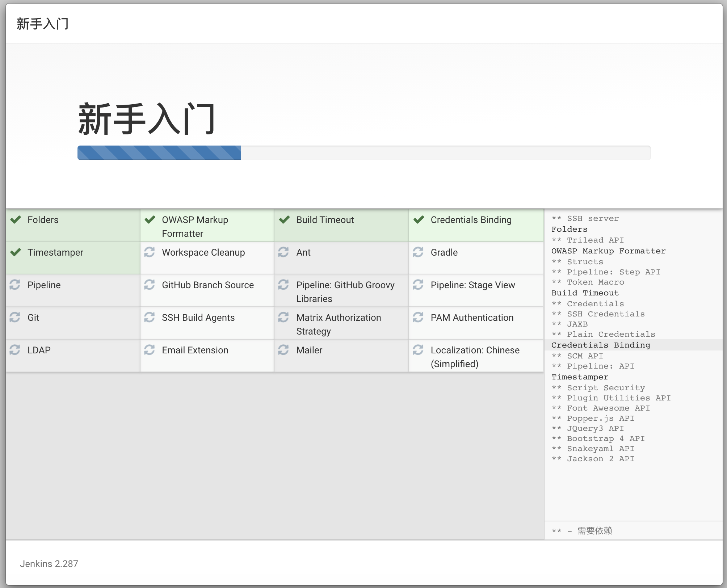Viewport: 727px width, 588px height.
Task: Click the installation progress bar
Action: click(364, 153)
